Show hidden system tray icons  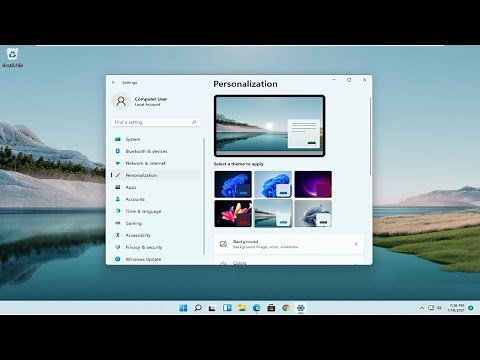click(422, 308)
